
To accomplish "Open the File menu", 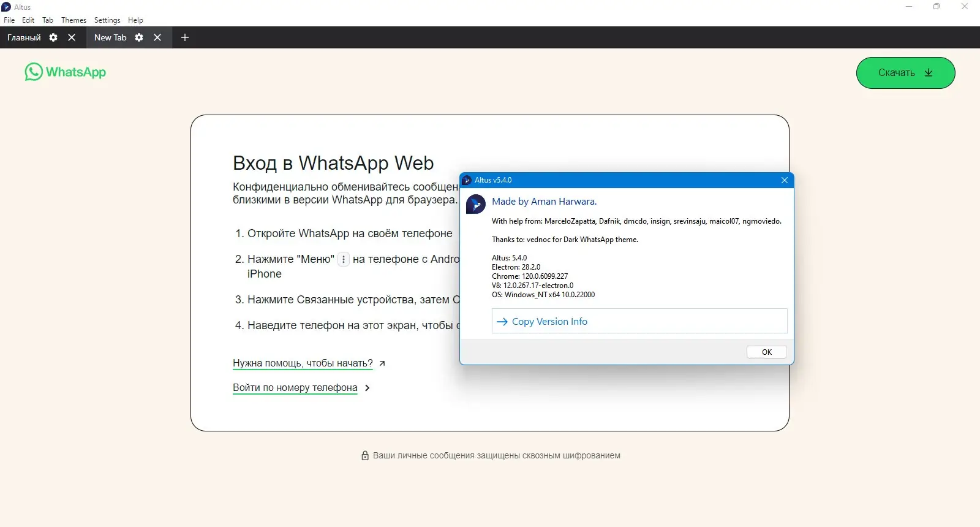I will 9,20.
